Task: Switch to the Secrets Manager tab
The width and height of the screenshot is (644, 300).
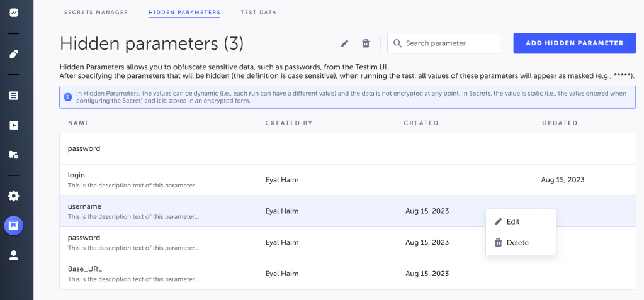Action: [96, 12]
